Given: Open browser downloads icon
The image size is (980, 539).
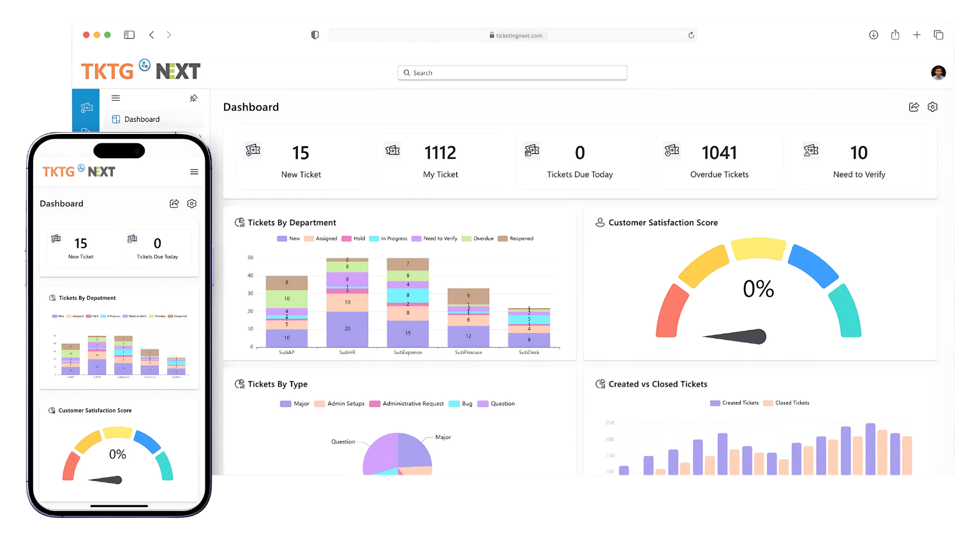Looking at the screenshot, I should pyautogui.click(x=873, y=35).
